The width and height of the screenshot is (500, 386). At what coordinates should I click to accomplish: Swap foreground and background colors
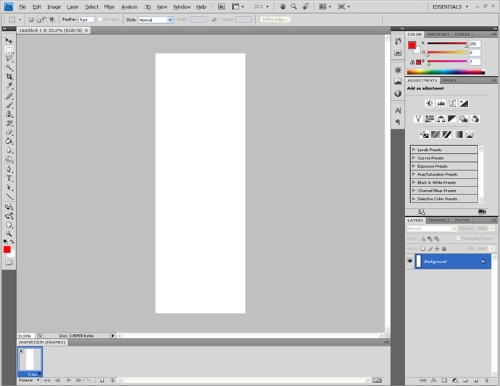click(x=12, y=242)
